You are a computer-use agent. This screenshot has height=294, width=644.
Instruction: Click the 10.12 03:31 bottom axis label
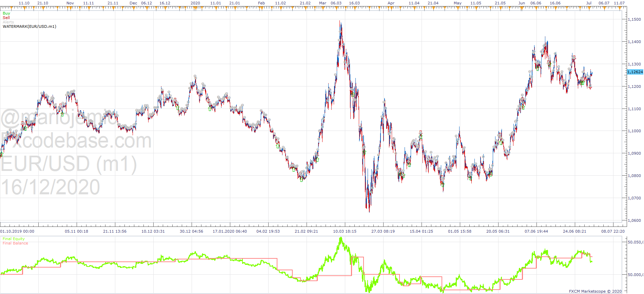click(153, 231)
